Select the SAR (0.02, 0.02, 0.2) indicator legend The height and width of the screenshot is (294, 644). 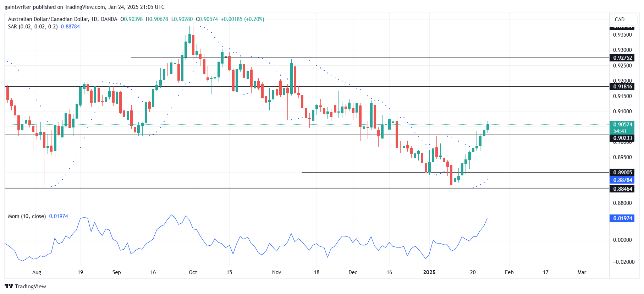(33, 27)
